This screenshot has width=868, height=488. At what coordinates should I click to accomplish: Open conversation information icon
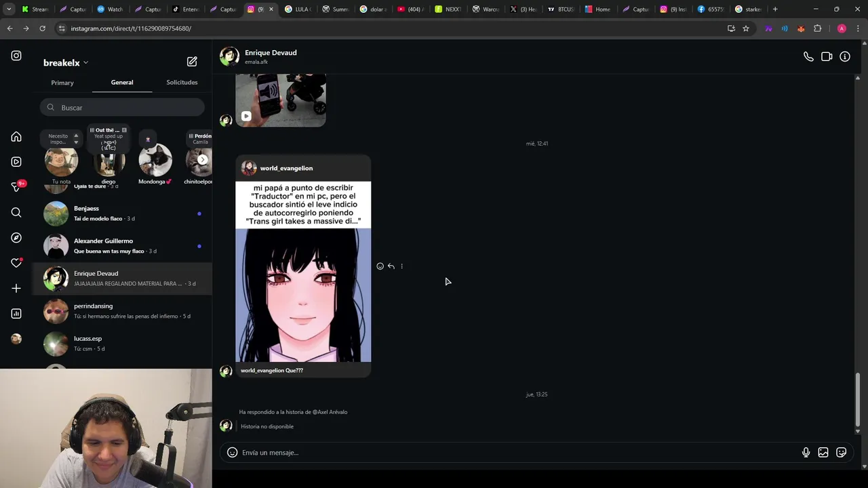click(845, 57)
